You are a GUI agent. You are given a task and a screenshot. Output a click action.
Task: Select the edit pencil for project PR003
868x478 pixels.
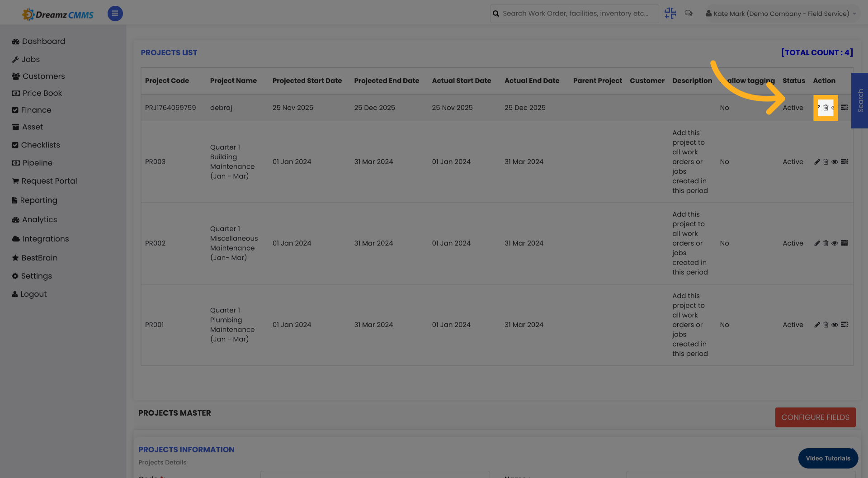click(x=817, y=161)
